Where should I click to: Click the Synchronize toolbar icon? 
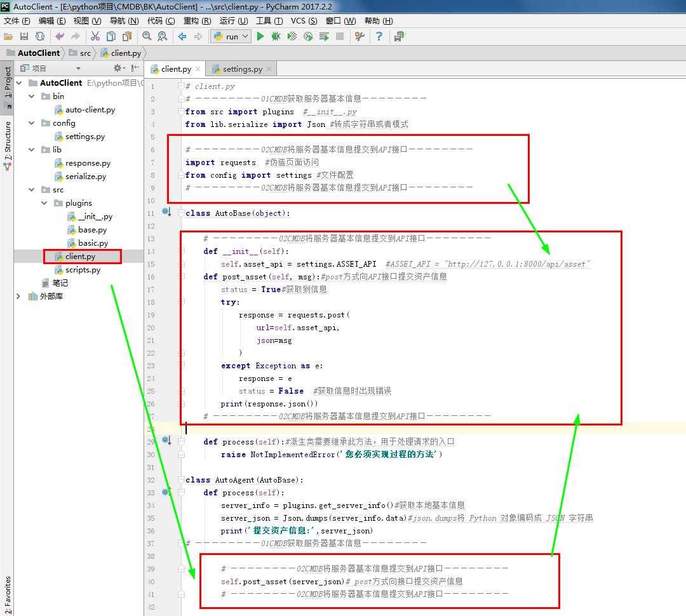pos(40,37)
